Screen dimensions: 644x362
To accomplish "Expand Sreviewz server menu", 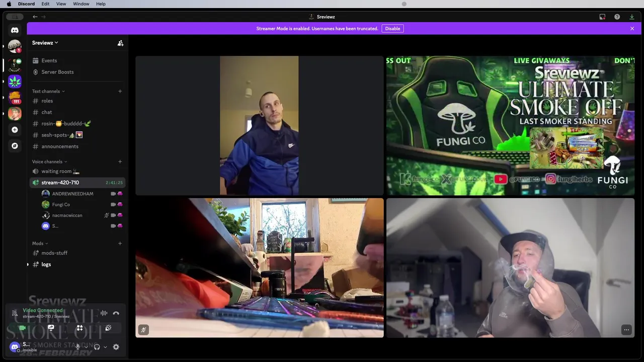I will click(x=45, y=43).
